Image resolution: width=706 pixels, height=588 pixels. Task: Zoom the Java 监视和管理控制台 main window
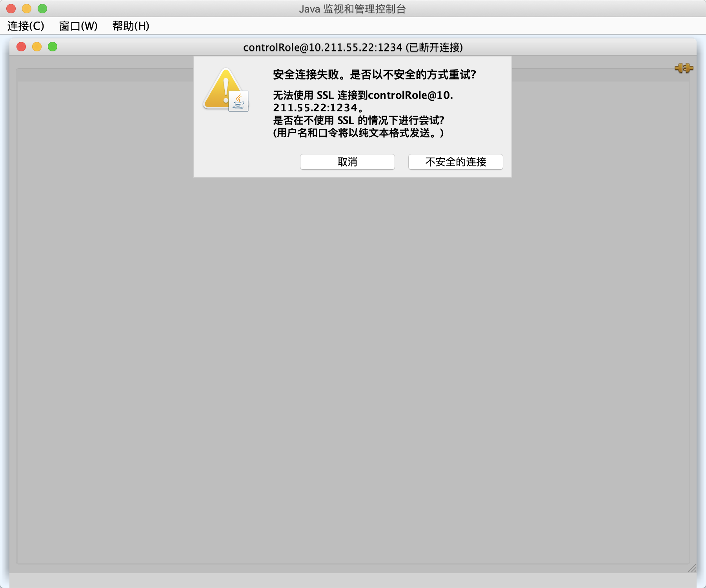pyautogui.click(x=42, y=9)
